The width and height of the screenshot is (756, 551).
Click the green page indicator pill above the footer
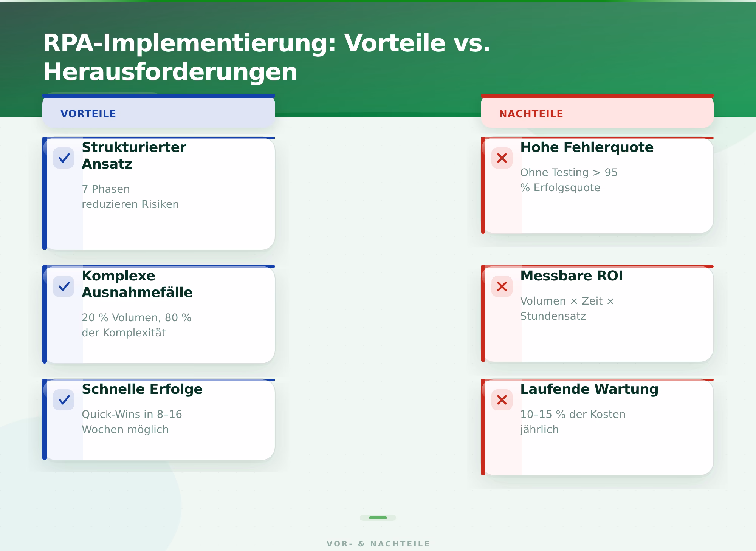[x=378, y=518]
